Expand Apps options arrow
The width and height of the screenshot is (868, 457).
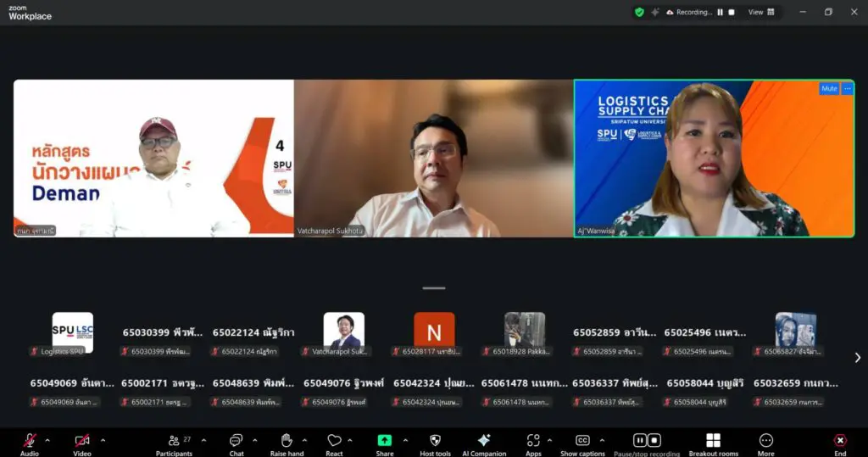[x=549, y=441]
